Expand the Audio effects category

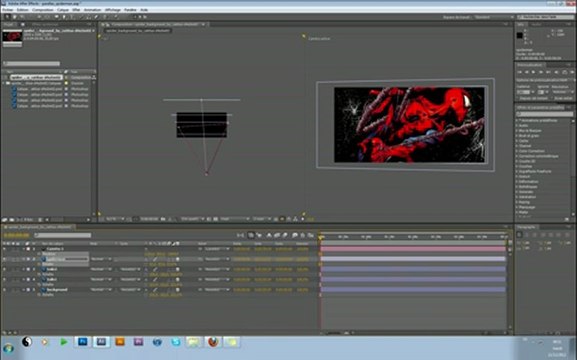pos(517,126)
